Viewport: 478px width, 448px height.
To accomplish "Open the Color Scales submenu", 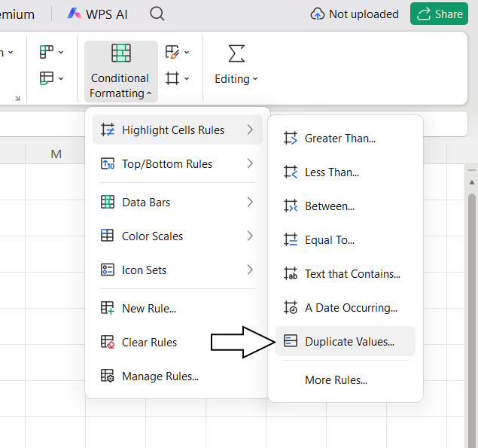I will [x=178, y=236].
